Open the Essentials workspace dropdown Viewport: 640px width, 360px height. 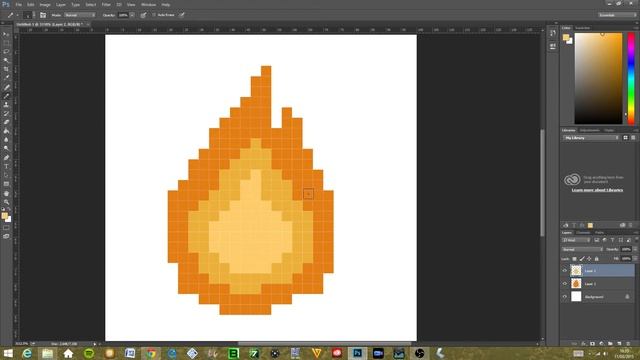pyautogui.click(x=617, y=15)
